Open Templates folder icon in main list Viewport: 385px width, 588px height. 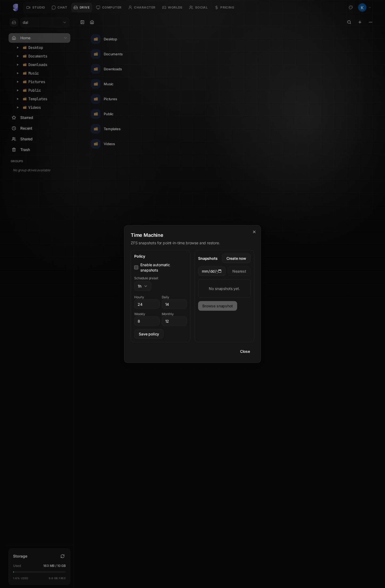pos(96,129)
